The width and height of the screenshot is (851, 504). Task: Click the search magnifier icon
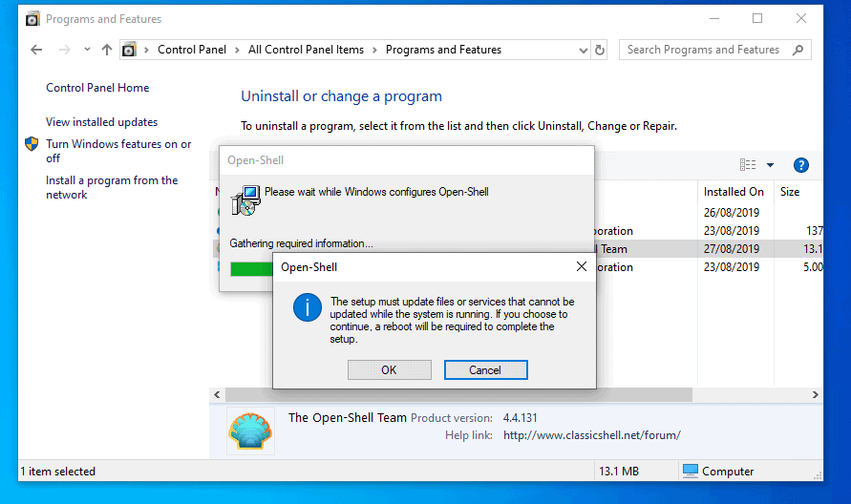pos(798,50)
